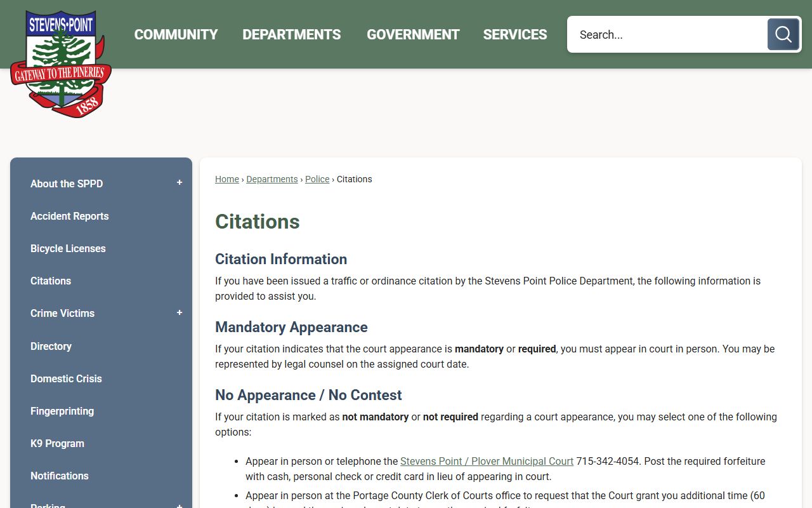The width and height of the screenshot is (812, 508).
Task: Open the Departments breadcrumb link
Action: pos(272,179)
